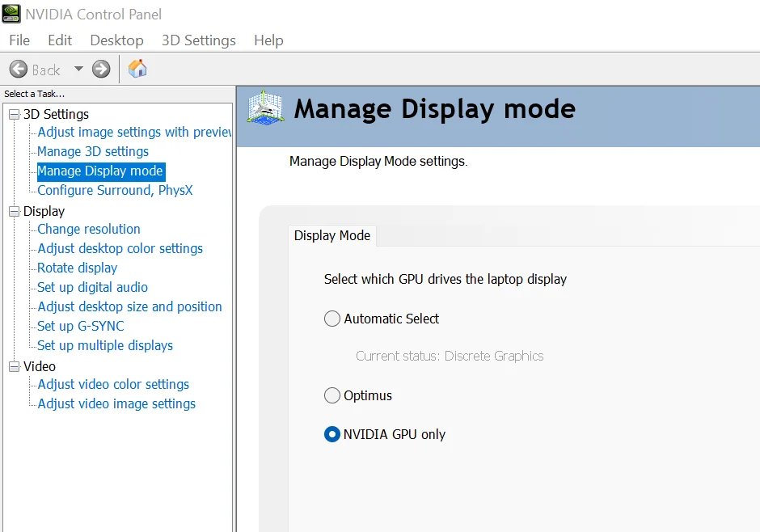Open Configure Surround, PhysX
The image size is (760, 532).
click(x=115, y=190)
